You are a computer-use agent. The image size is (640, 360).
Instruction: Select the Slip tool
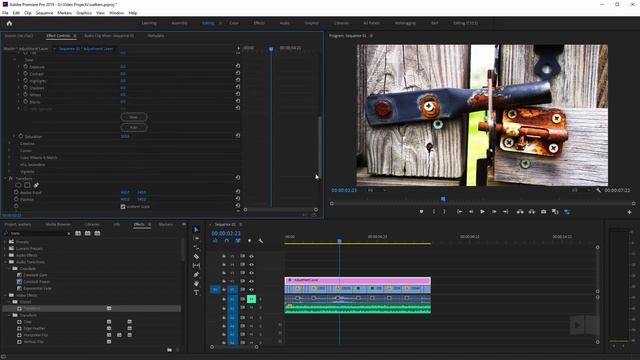coord(196,266)
